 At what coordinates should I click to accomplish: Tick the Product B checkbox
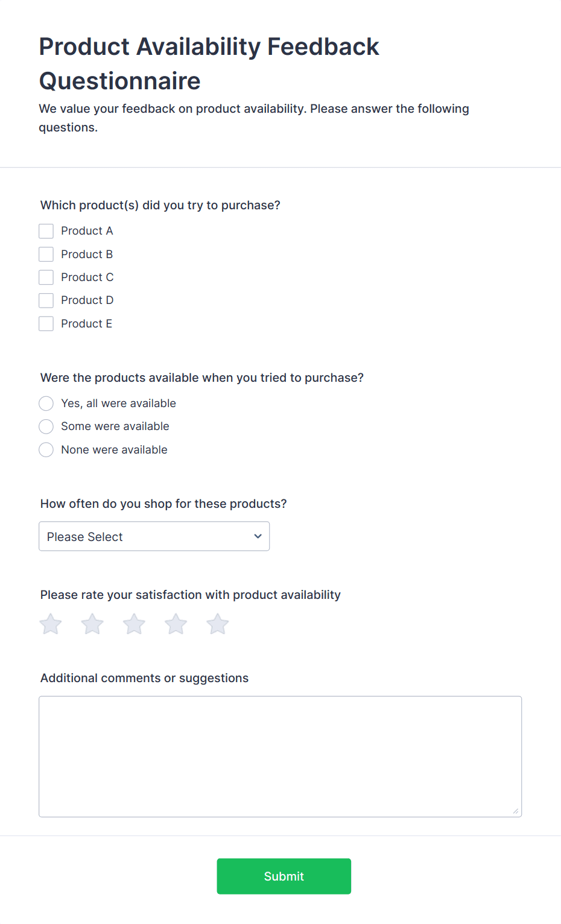tap(46, 255)
